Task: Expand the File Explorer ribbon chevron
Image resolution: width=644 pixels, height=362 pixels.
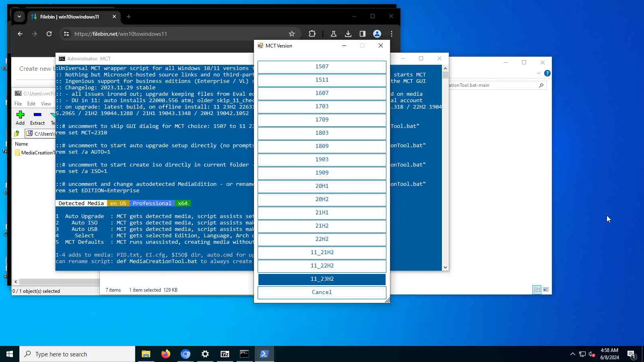Action: pos(539,73)
